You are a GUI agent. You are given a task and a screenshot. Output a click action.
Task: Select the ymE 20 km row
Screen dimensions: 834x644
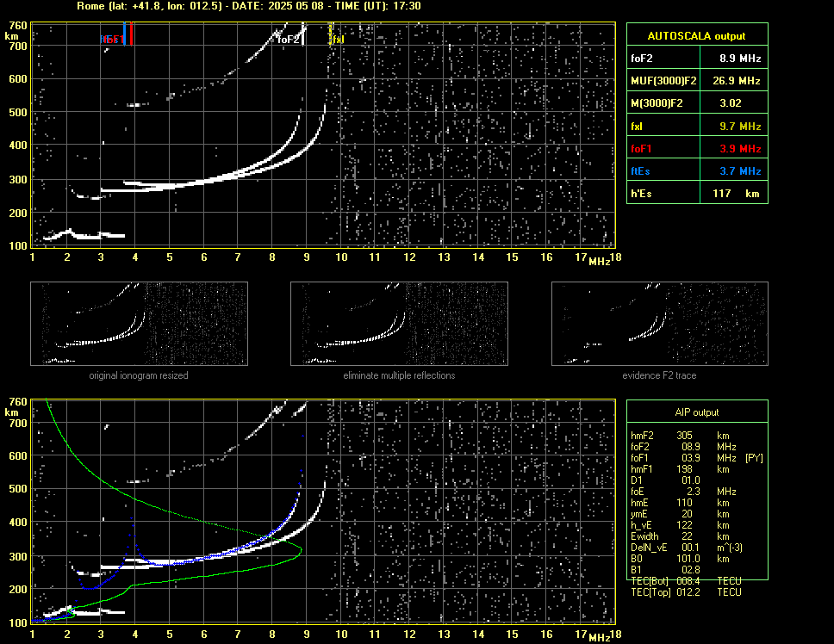pos(680,514)
